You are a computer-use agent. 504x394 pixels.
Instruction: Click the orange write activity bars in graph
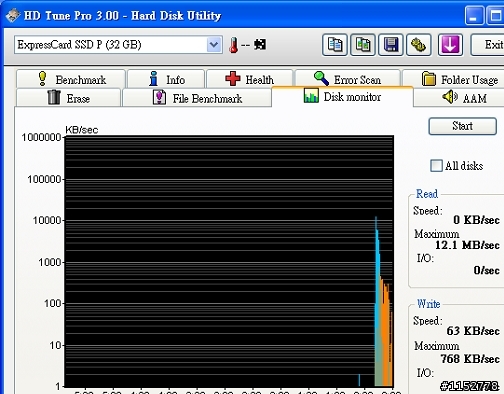[x=387, y=333]
